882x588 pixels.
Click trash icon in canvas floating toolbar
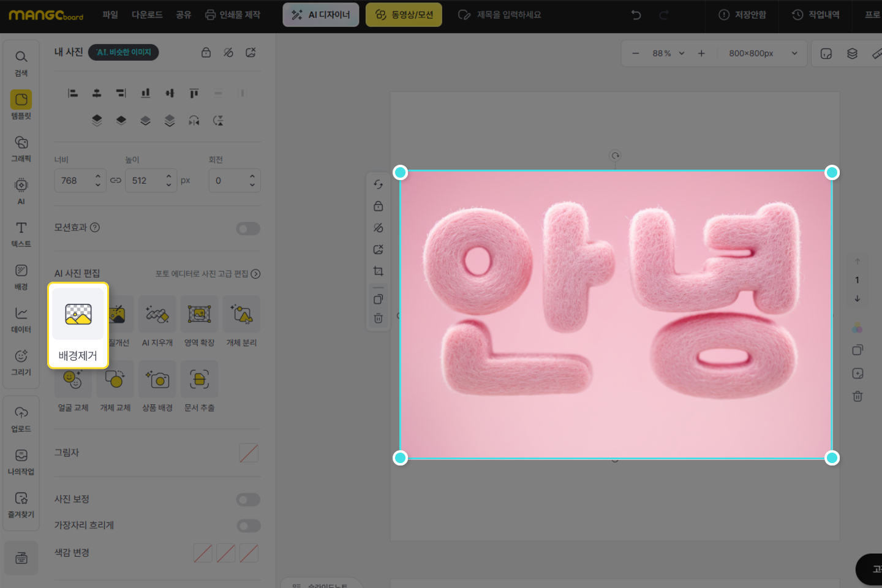click(x=379, y=318)
